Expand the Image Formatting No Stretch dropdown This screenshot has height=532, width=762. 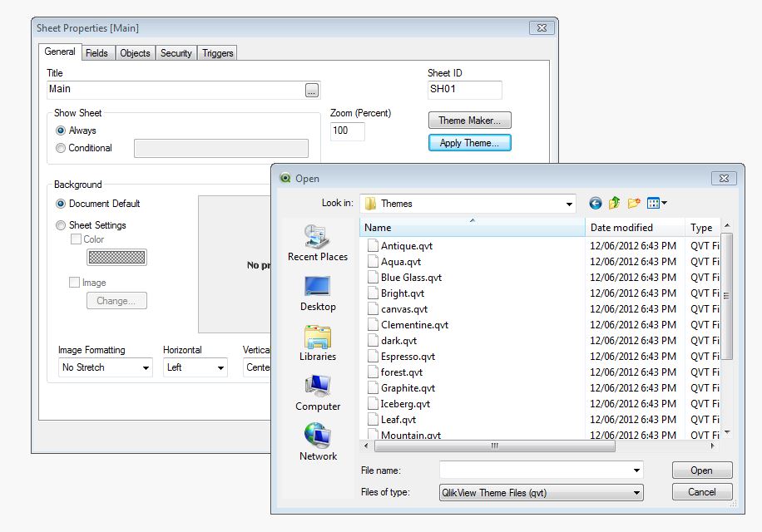coord(146,367)
